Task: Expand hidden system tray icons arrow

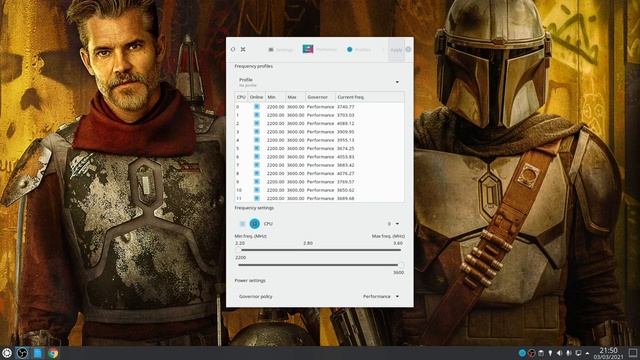Action: pos(587,353)
